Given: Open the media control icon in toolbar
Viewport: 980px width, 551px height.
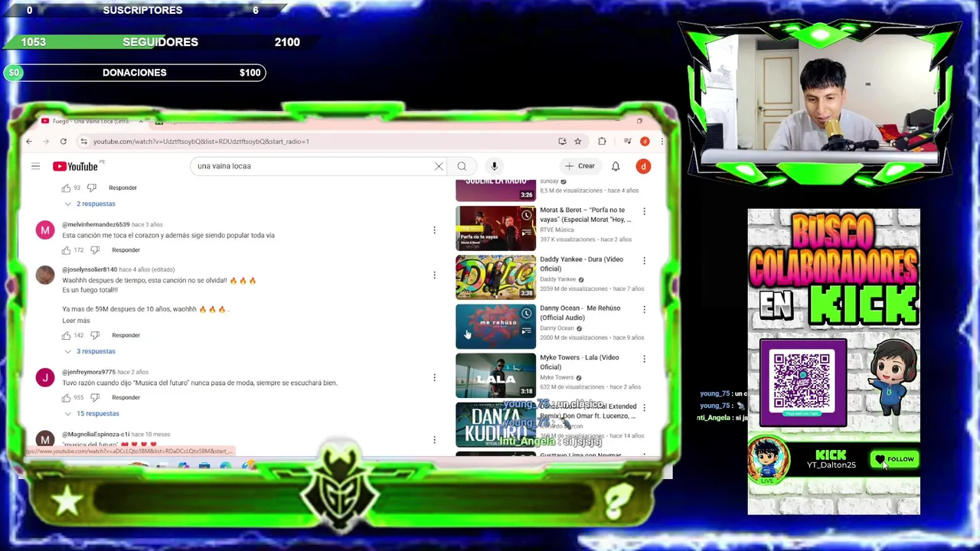Looking at the screenshot, I should [627, 142].
